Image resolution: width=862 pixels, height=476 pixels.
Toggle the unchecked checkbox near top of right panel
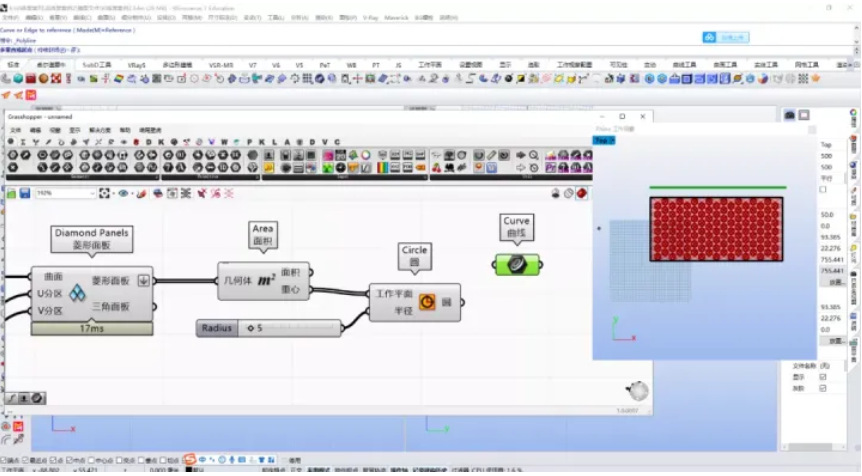point(823,190)
